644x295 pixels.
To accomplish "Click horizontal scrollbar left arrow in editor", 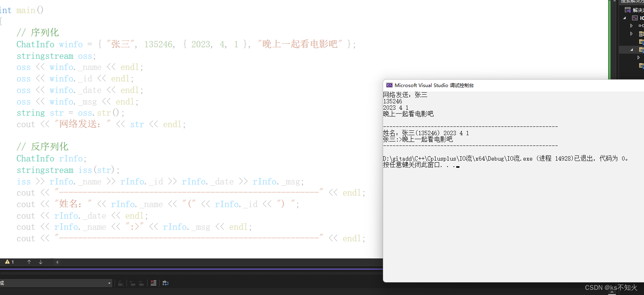I will point(57,262).
